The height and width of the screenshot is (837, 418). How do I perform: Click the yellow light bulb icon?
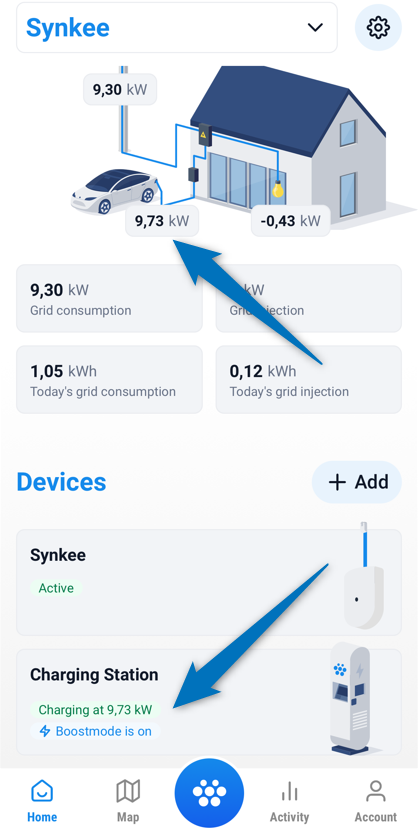point(277,189)
